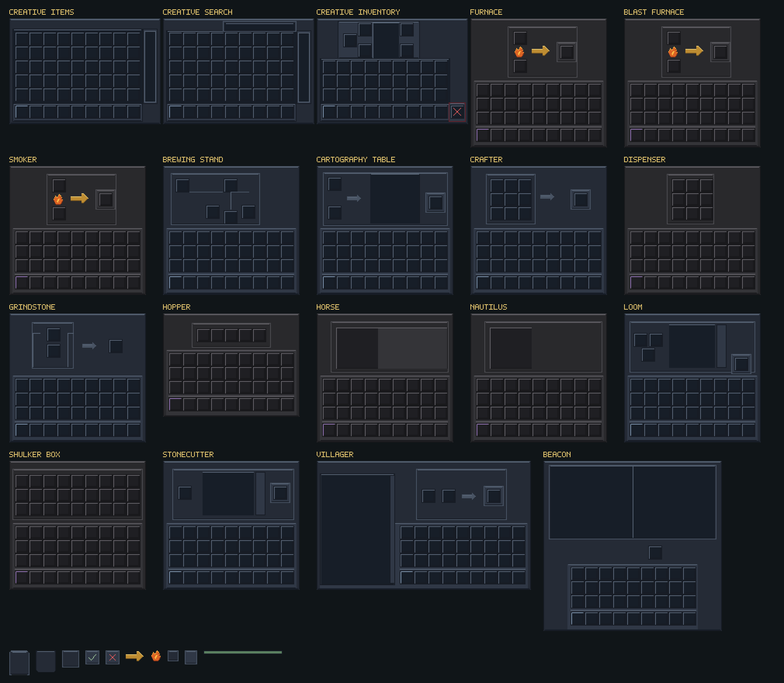
Task: Click the Stonecutter recipe scrollbar
Action: tap(260, 494)
